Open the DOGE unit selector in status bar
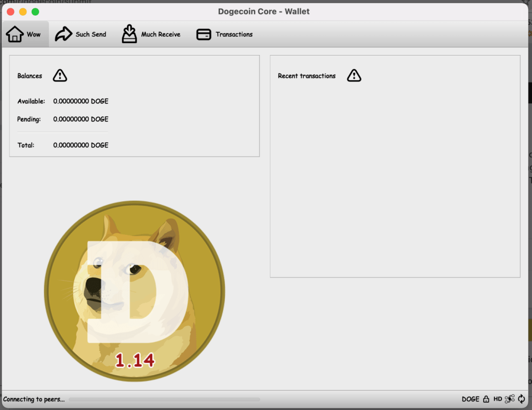The image size is (532, 410). (x=470, y=399)
